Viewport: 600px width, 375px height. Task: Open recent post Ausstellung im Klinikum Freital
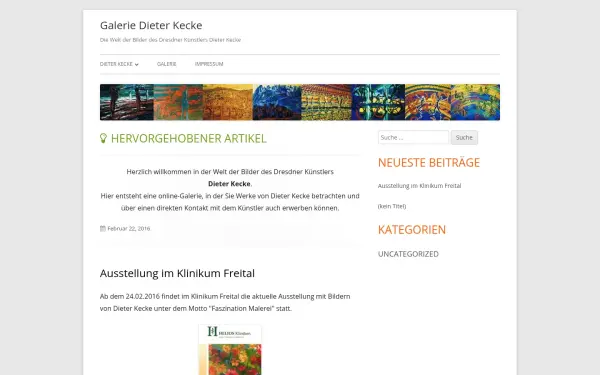tap(419, 186)
